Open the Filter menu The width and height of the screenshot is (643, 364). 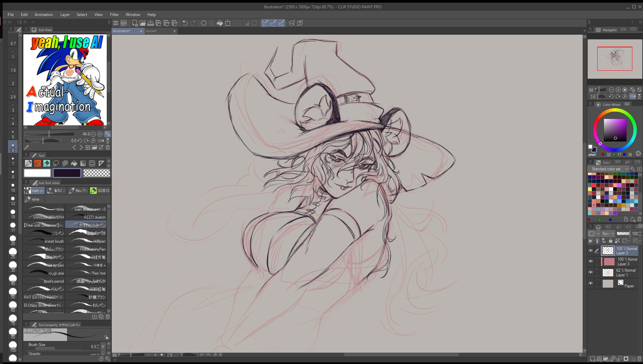coord(114,15)
